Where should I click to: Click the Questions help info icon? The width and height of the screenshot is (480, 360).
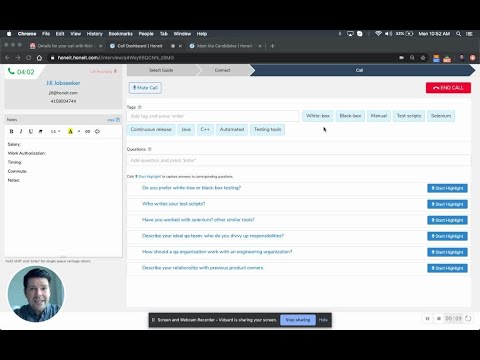tap(150, 149)
